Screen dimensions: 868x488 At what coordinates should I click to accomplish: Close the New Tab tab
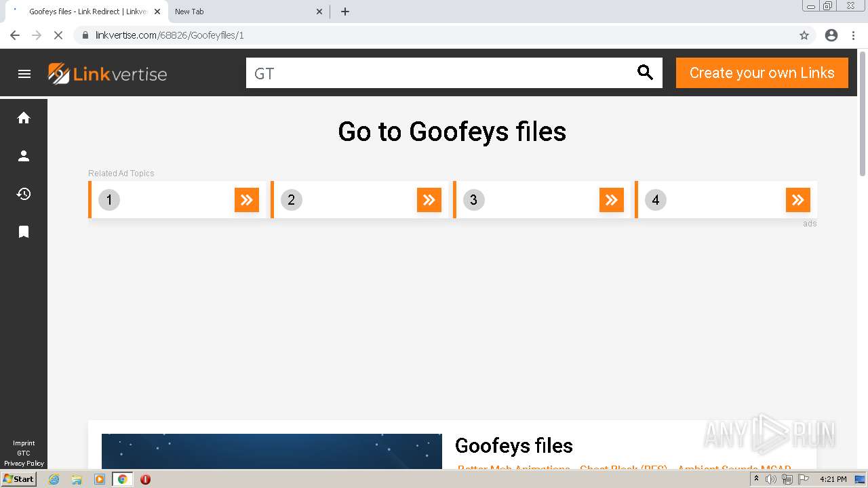(x=319, y=12)
